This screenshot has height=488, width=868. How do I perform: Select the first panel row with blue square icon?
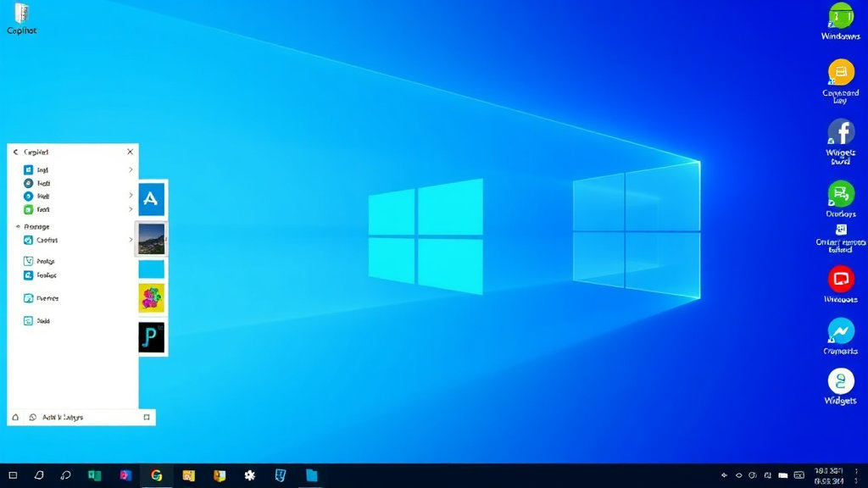coord(73,169)
